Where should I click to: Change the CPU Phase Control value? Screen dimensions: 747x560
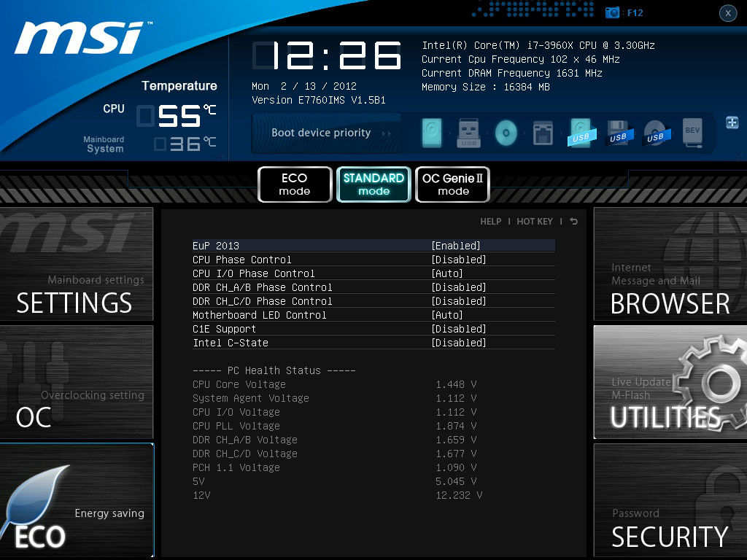(x=459, y=260)
